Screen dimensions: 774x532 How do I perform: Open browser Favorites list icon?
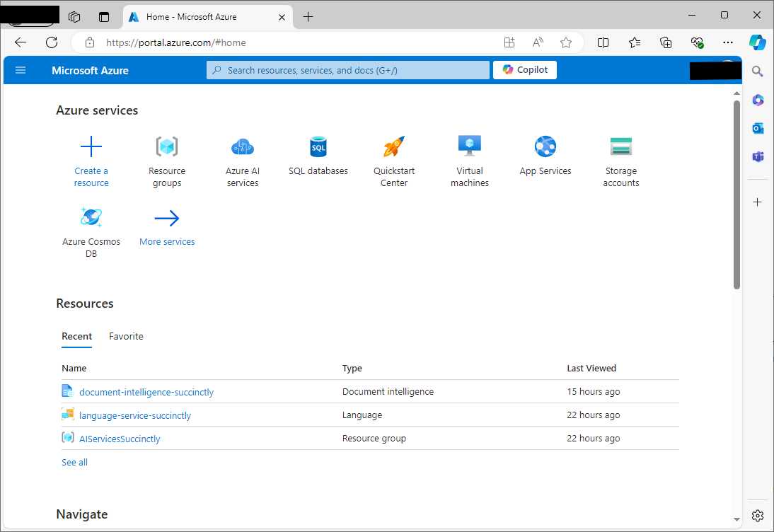(x=635, y=42)
